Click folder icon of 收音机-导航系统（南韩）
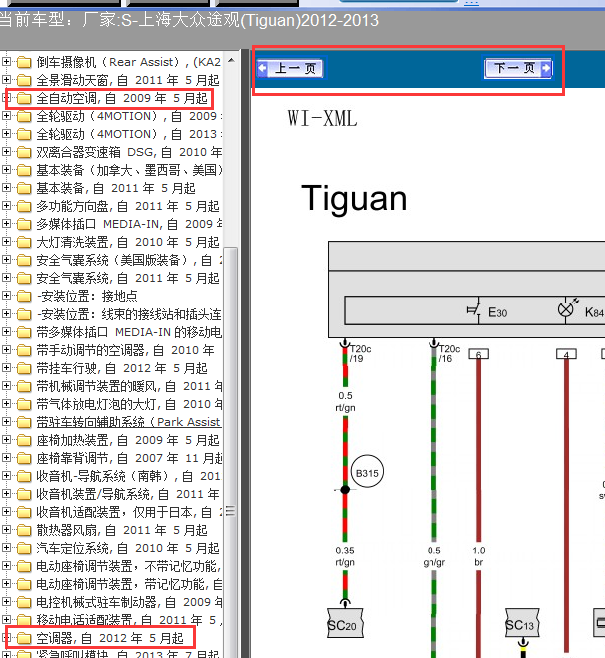 pos(24,476)
